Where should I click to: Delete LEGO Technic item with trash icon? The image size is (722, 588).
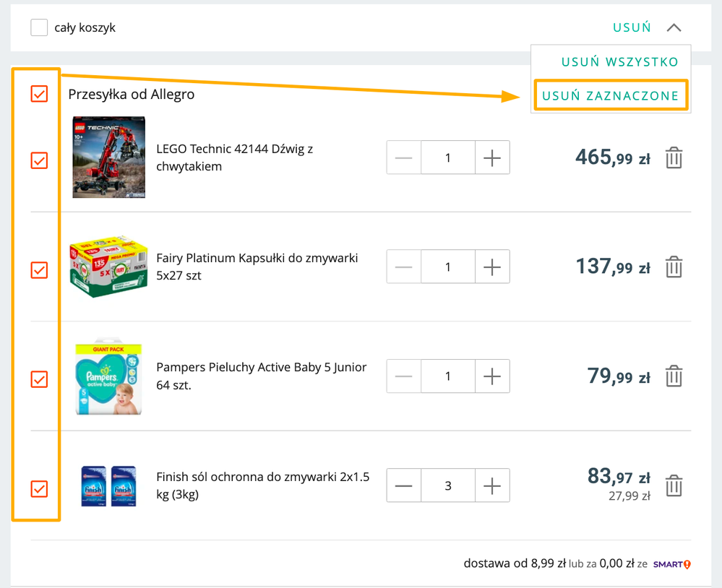pos(674,157)
